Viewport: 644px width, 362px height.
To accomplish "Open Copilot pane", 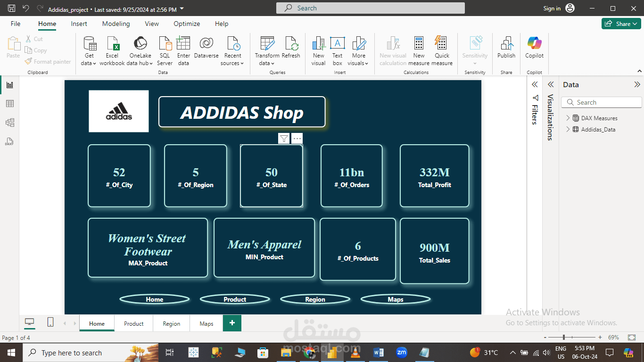I will click(x=535, y=48).
